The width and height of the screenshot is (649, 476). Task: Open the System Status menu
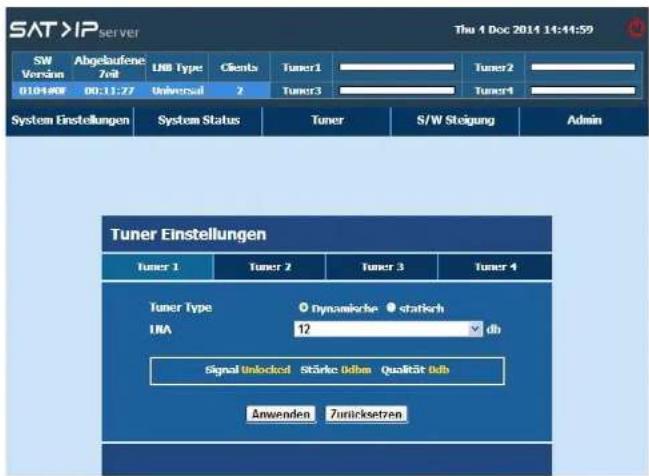(199, 120)
